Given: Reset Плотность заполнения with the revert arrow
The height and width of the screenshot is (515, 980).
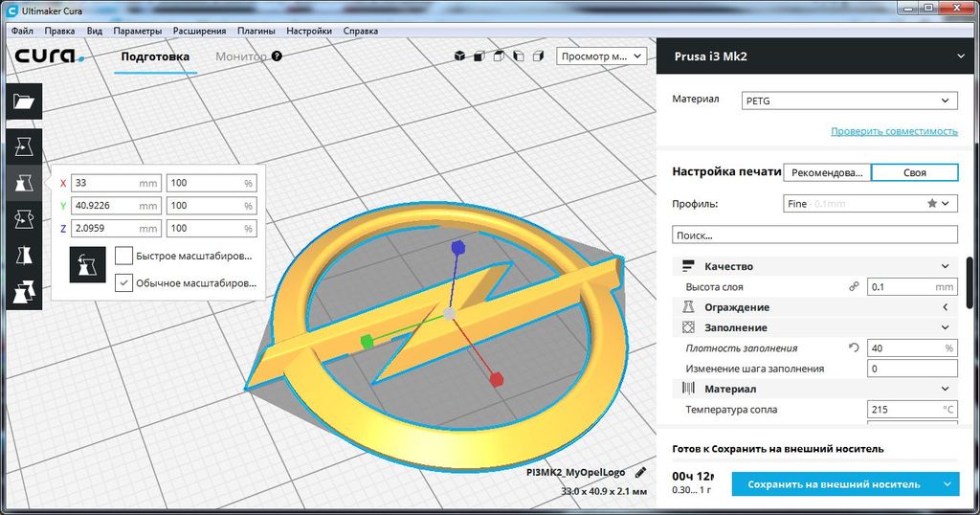Looking at the screenshot, I should (854, 348).
